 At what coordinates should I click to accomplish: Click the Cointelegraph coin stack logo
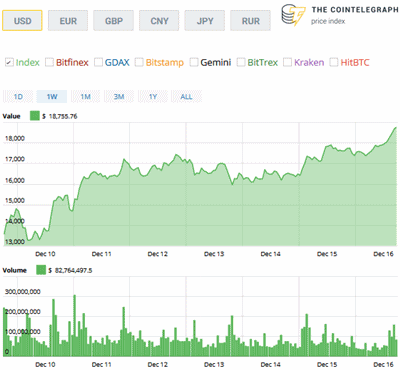tap(293, 15)
